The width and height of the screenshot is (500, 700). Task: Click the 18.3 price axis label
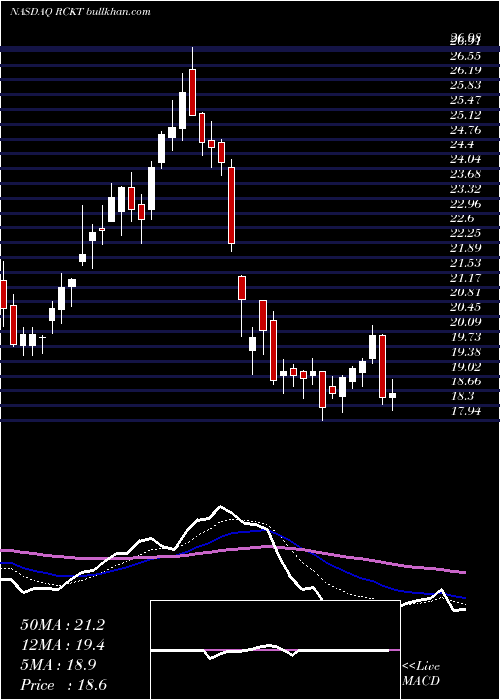464,396
